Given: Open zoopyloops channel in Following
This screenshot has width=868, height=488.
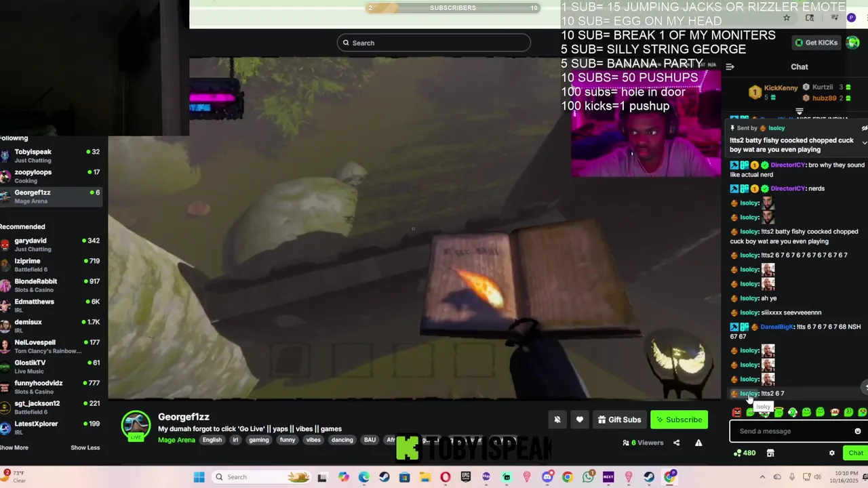Looking at the screenshot, I should coord(51,176).
